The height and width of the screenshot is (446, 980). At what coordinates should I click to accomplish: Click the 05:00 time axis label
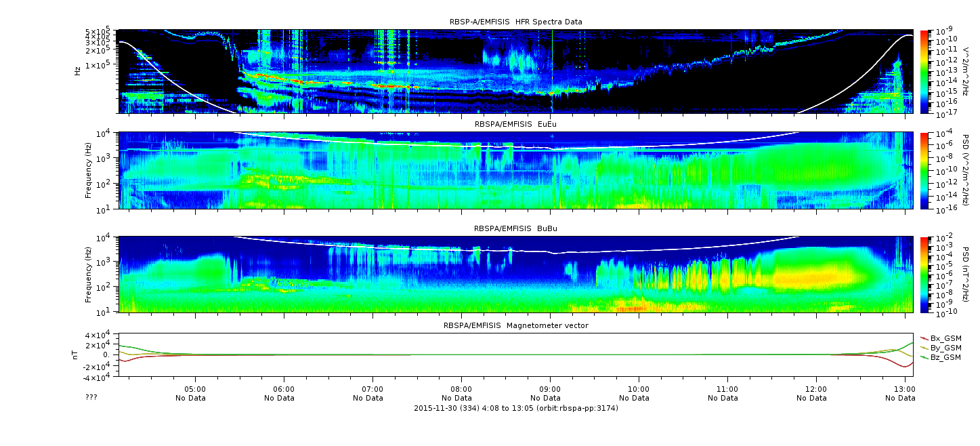195,390
